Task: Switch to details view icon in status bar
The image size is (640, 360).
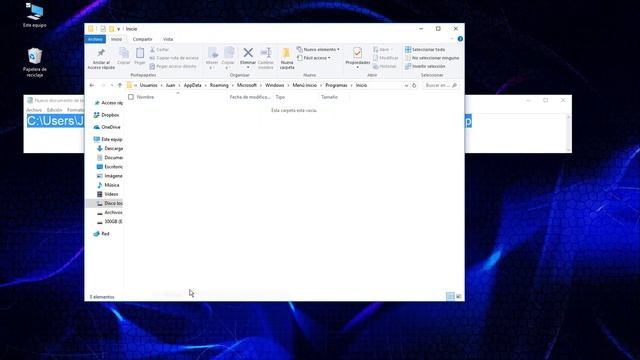Action: (x=450, y=296)
